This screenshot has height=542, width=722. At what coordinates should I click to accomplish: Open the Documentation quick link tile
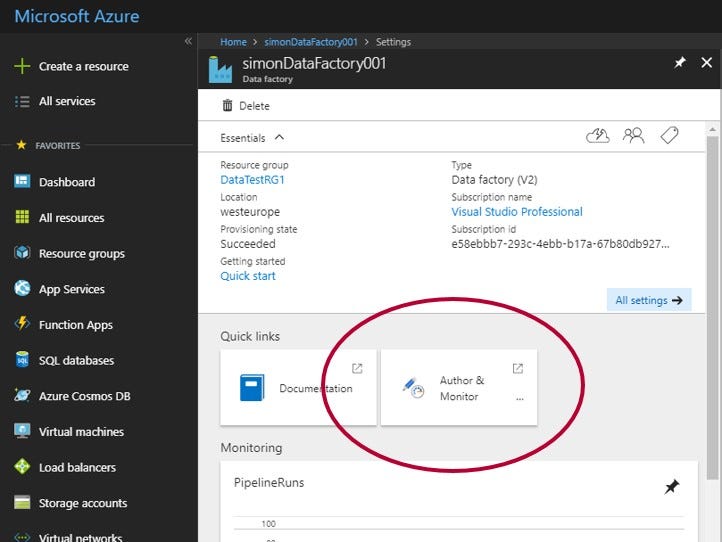pyautogui.click(x=299, y=388)
